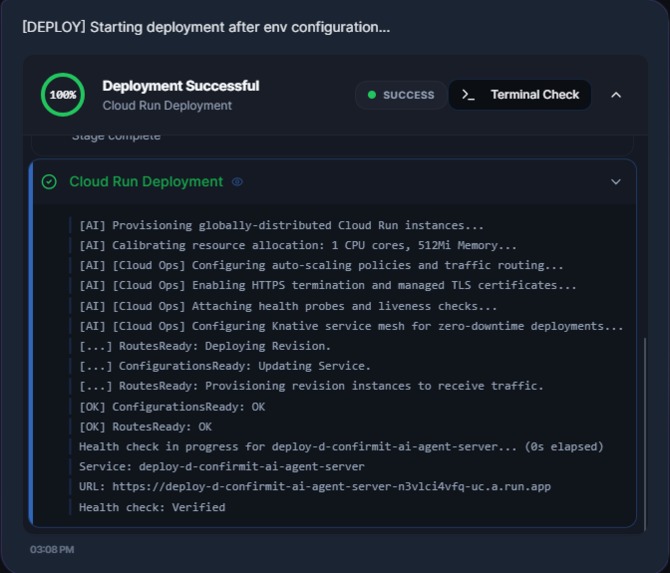Click the terminal prompt icon
The height and width of the screenshot is (573, 670).
468,95
